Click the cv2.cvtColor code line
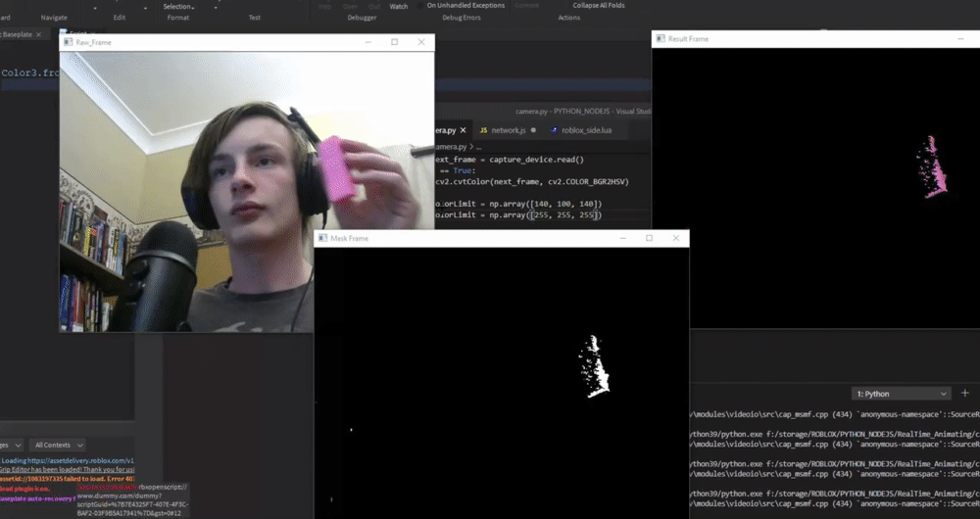 click(532, 182)
